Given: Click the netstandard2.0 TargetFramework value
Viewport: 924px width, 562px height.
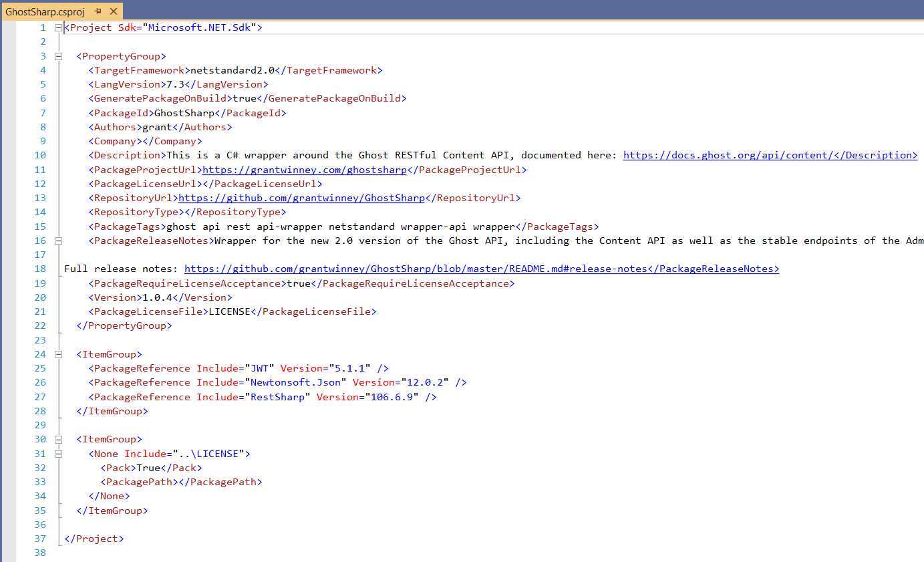Looking at the screenshot, I should tap(233, 70).
